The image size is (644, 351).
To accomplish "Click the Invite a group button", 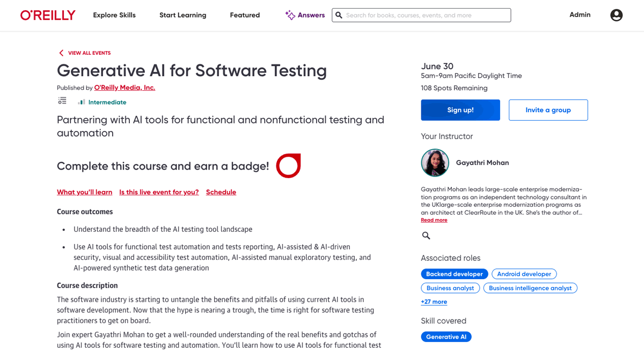I will 548,110.
